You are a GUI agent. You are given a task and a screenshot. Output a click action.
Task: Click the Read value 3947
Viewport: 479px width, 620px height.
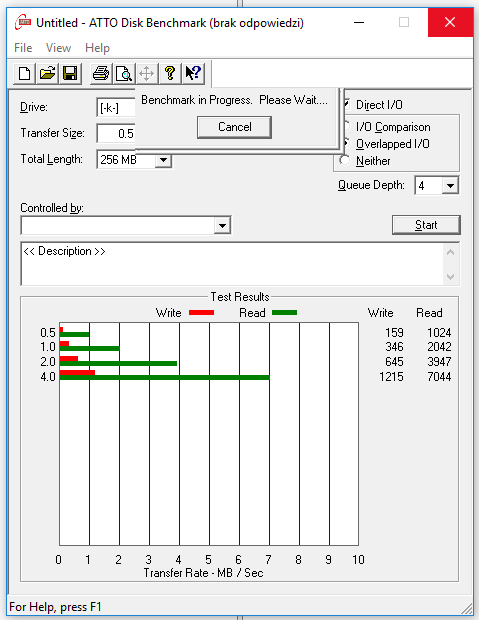click(x=439, y=361)
